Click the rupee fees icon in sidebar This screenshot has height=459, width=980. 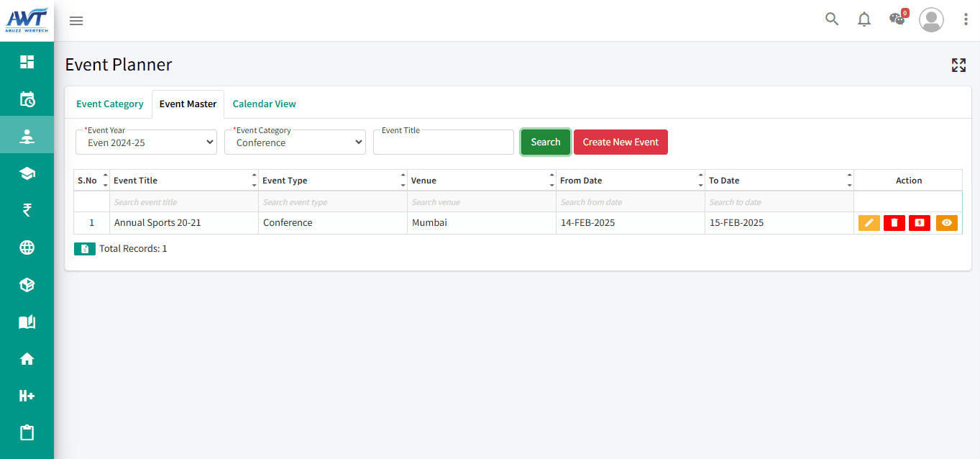(x=27, y=210)
